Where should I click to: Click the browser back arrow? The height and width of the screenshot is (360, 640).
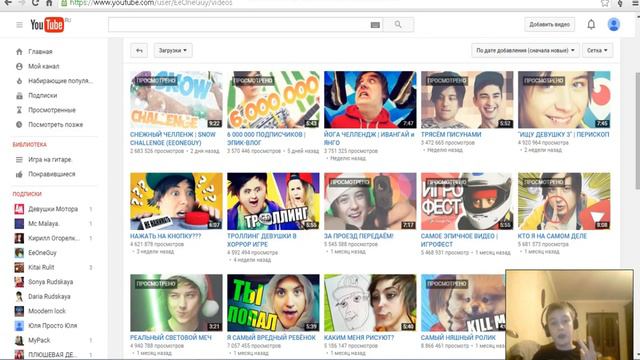pyautogui.click(x=8, y=3)
